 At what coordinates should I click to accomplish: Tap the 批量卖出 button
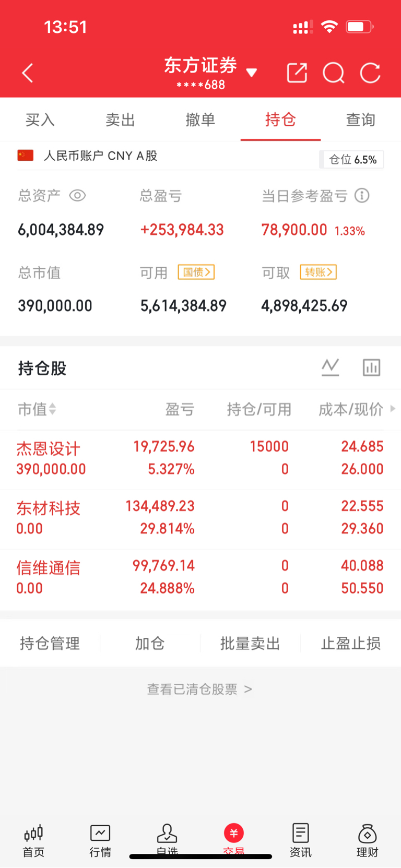[x=250, y=644]
